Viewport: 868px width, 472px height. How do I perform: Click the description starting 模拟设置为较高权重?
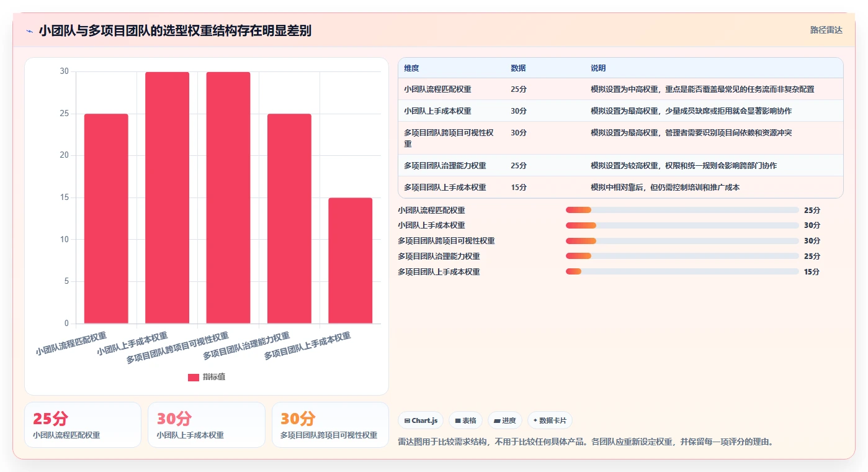pos(684,166)
